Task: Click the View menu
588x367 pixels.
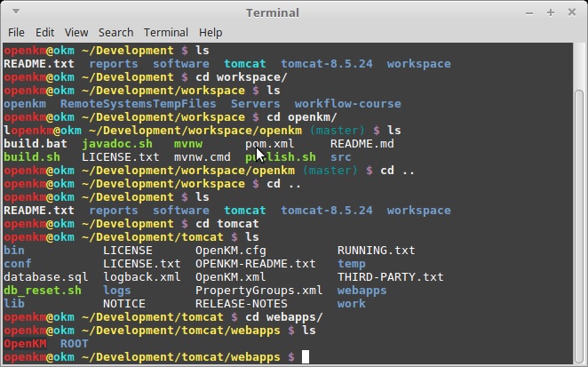Action: click(76, 32)
